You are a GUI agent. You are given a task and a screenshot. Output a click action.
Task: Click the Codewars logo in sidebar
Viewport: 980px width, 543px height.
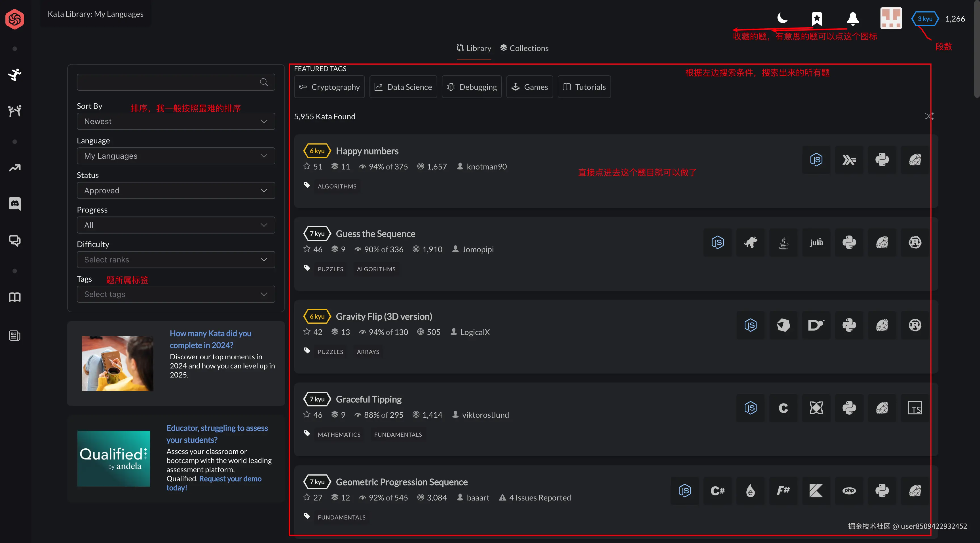point(15,19)
